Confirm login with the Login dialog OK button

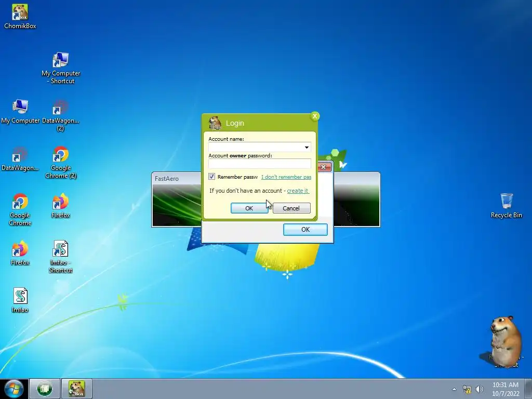(x=249, y=208)
